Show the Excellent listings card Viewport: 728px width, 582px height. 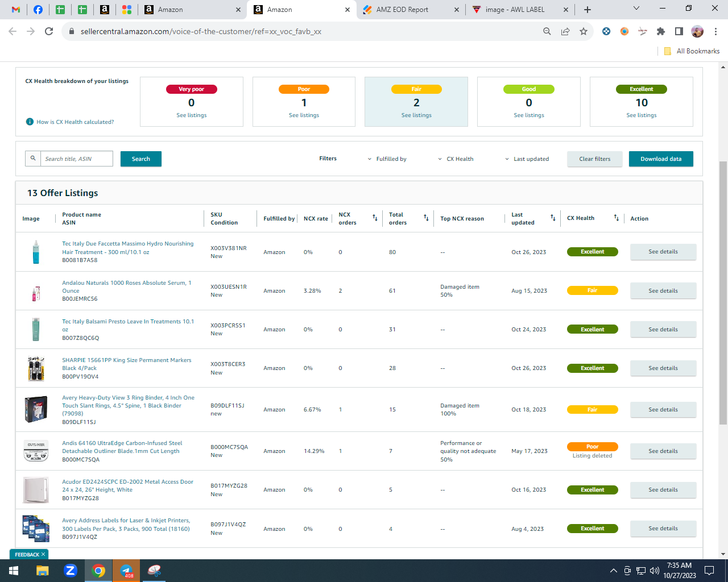pos(642,102)
